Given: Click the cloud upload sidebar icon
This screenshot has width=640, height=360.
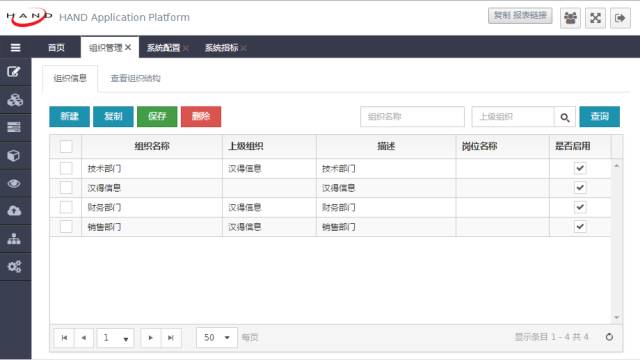Looking at the screenshot, I should coord(14,211).
